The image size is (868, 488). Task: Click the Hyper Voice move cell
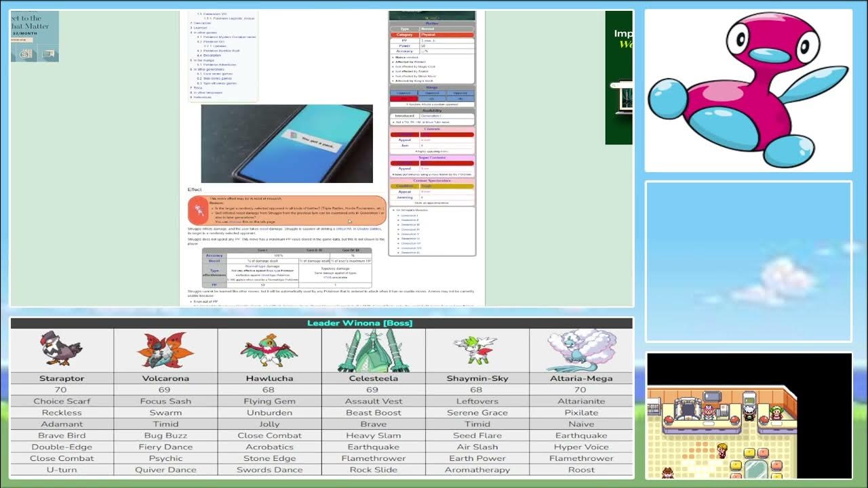point(581,447)
